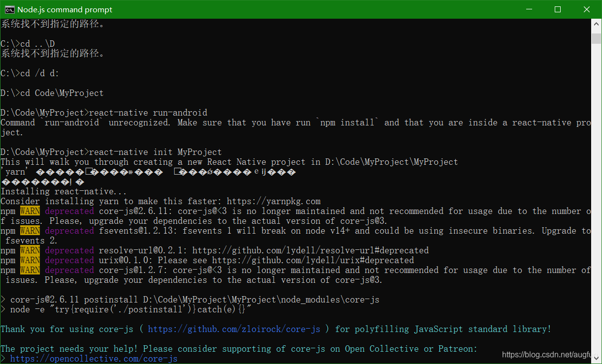Click 'This will walk you through' line
Viewport: 602px width, 364px height.
click(x=229, y=162)
